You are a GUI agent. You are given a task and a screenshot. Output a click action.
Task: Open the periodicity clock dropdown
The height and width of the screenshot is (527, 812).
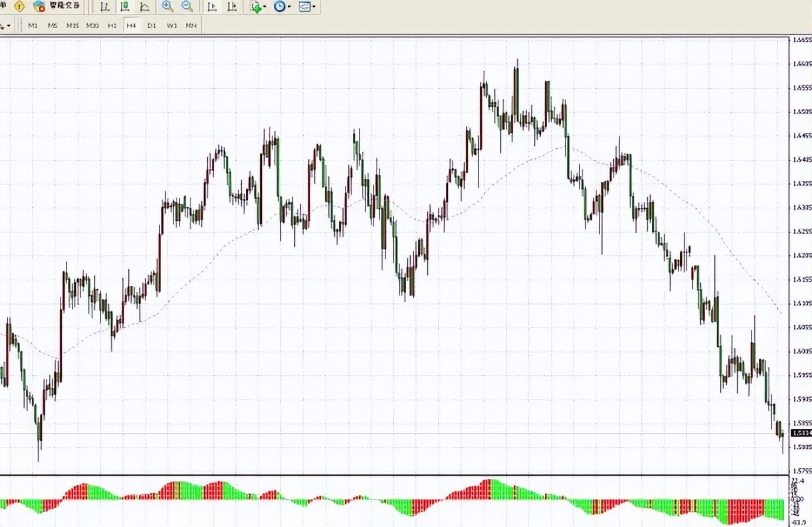(x=282, y=7)
